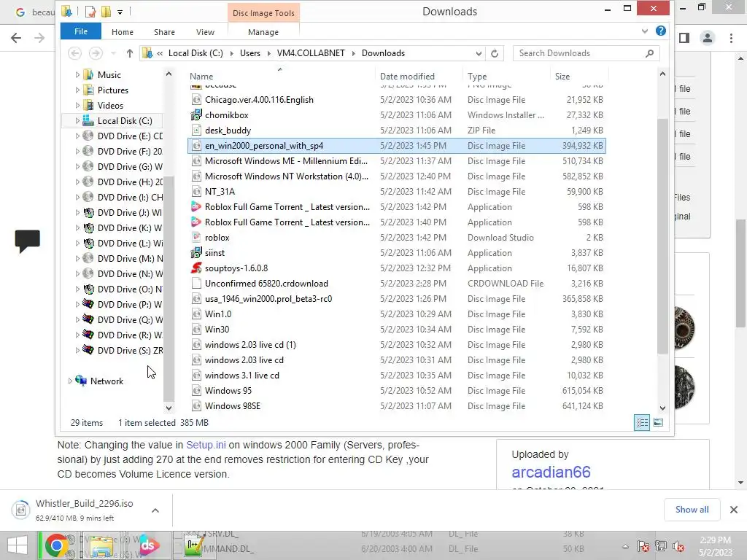Select the siinst application icon
The width and height of the screenshot is (747, 560).
click(196, 253)
